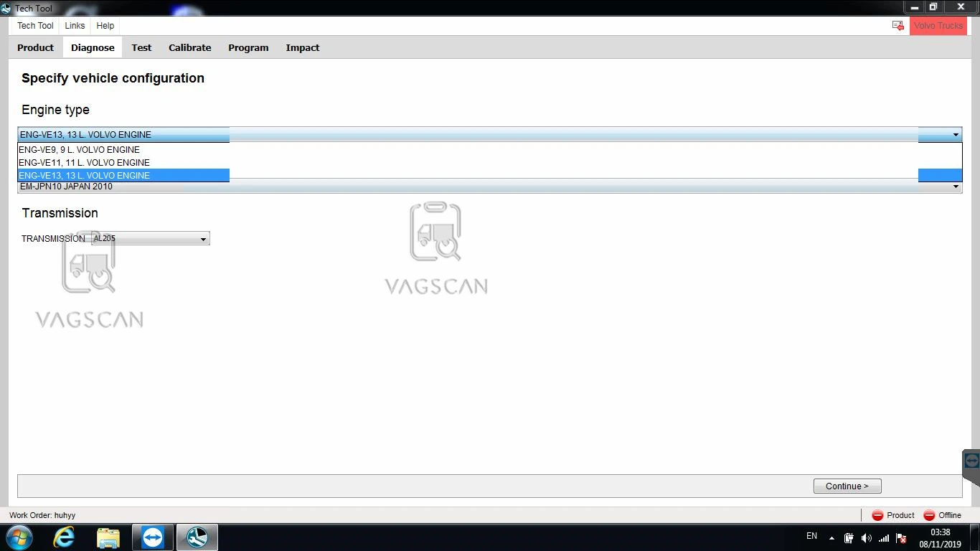Click the red Product status icon
Screen dimensions: 980x551
(x=877, y=515)
